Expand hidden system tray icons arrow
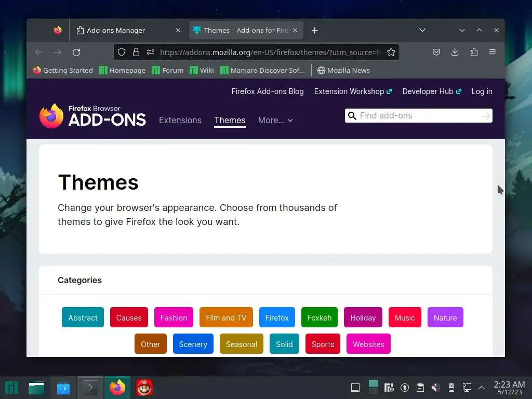 coord(481,388)
